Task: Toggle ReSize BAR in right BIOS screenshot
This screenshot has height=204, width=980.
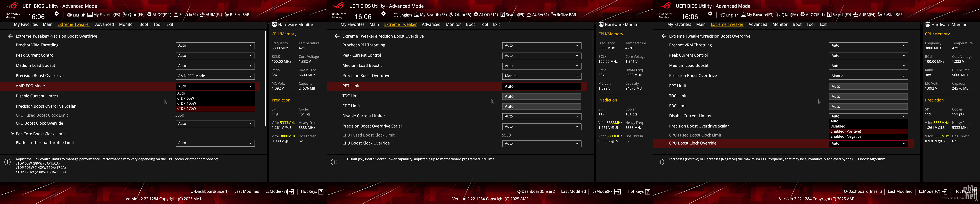Action: 890,15
